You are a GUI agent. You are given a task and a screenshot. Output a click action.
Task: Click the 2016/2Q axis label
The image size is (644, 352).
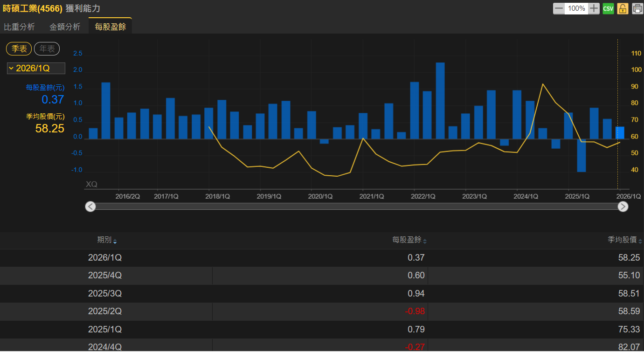[128, 197]
